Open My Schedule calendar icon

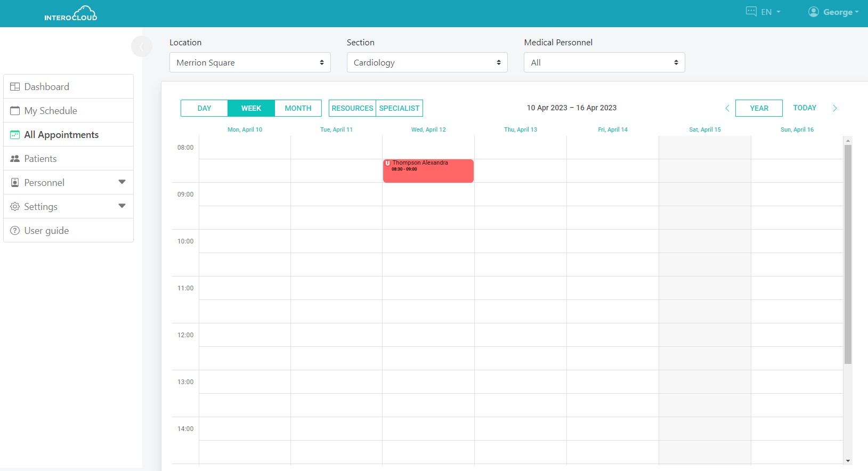pos(15,111)
